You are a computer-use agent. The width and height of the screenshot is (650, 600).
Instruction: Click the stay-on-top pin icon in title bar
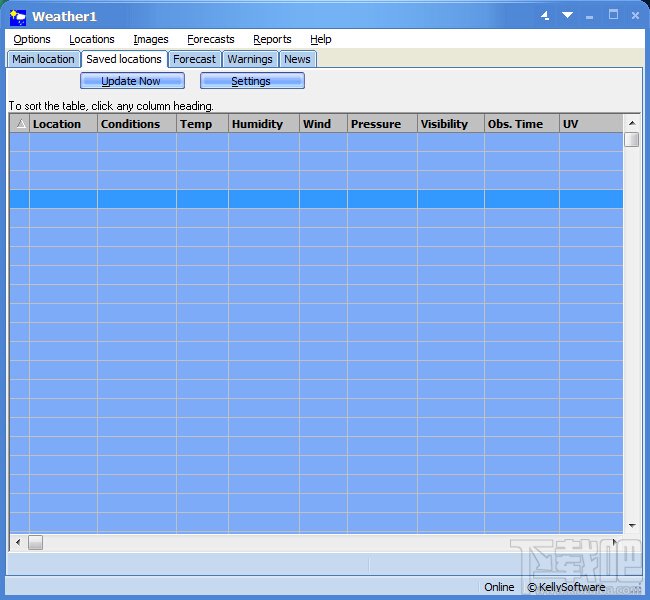click(x=545, y=16)
